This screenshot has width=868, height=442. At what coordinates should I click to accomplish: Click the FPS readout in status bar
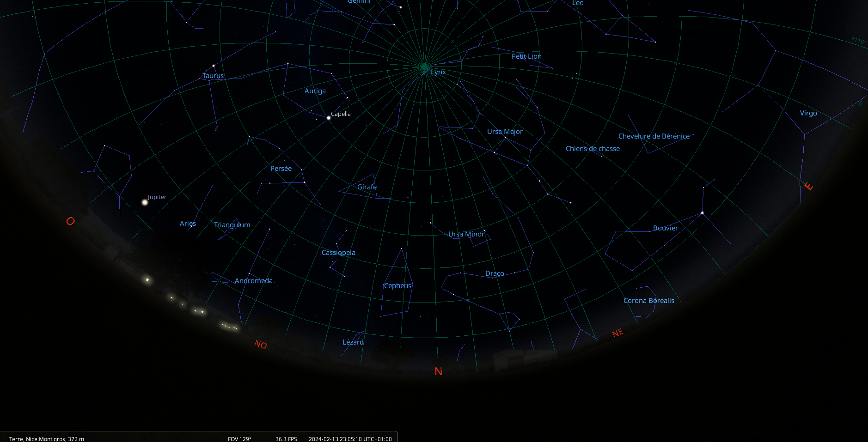coord(286,439)
